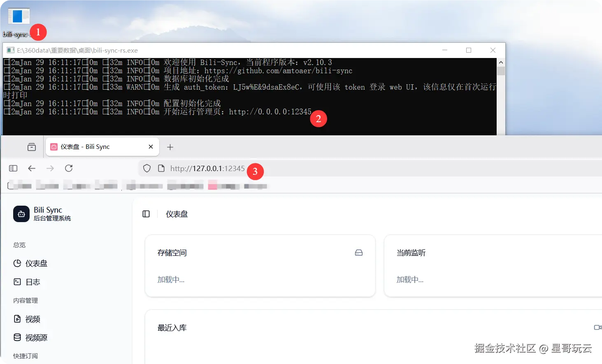
Task: Click the page info icon in the address bar
Action: [161, 168]
